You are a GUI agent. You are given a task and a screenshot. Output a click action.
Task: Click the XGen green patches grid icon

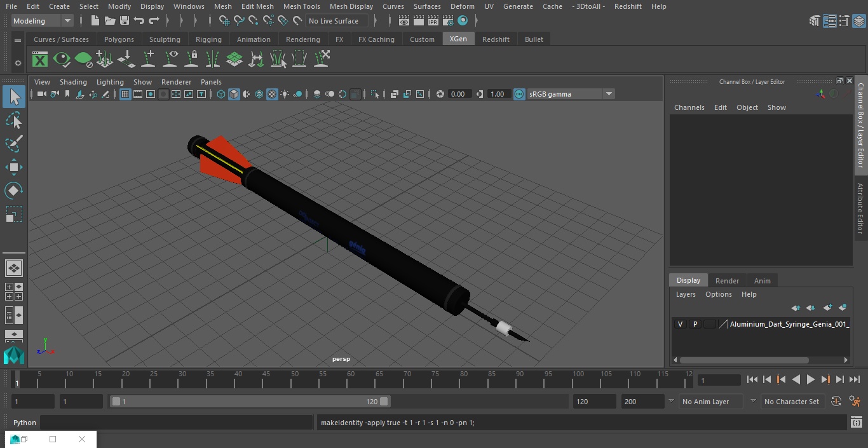pyautogui.click(x=234, y=60)
